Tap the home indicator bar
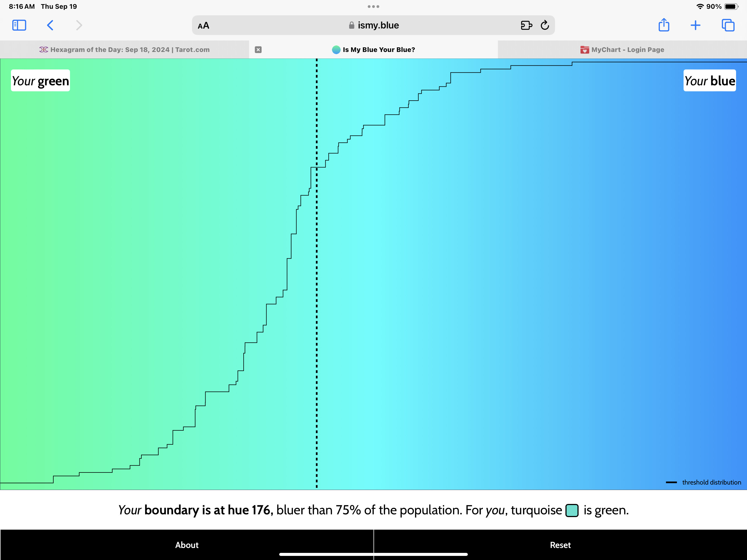 click(x=373, y=554)
